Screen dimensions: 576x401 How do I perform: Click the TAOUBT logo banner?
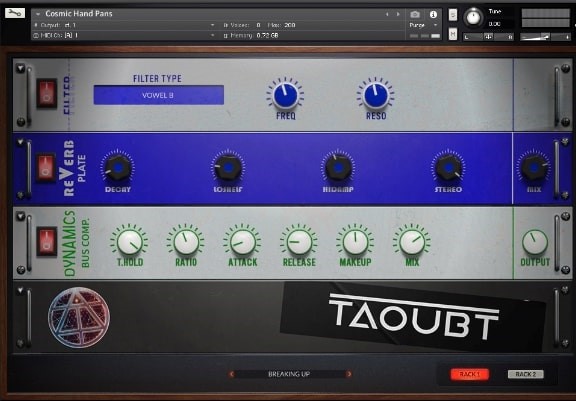pyautogui.click(x=413, y=317)
